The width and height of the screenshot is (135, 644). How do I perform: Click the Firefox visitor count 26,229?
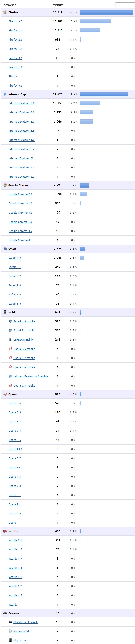(x=58, y=12)
